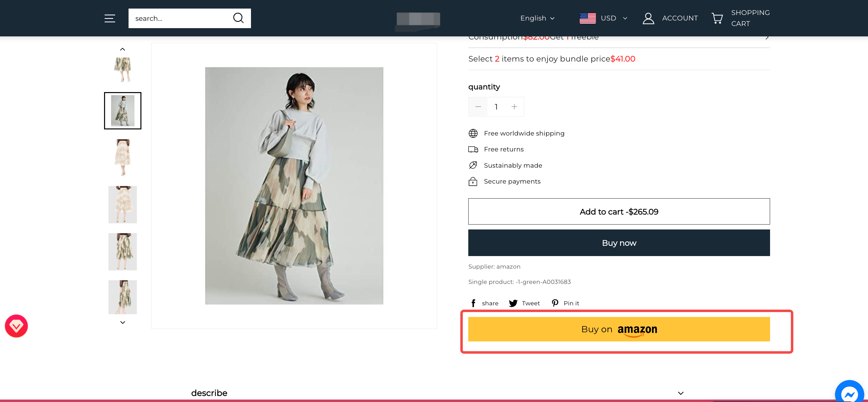Click the red heart wishlist badge

16,326
